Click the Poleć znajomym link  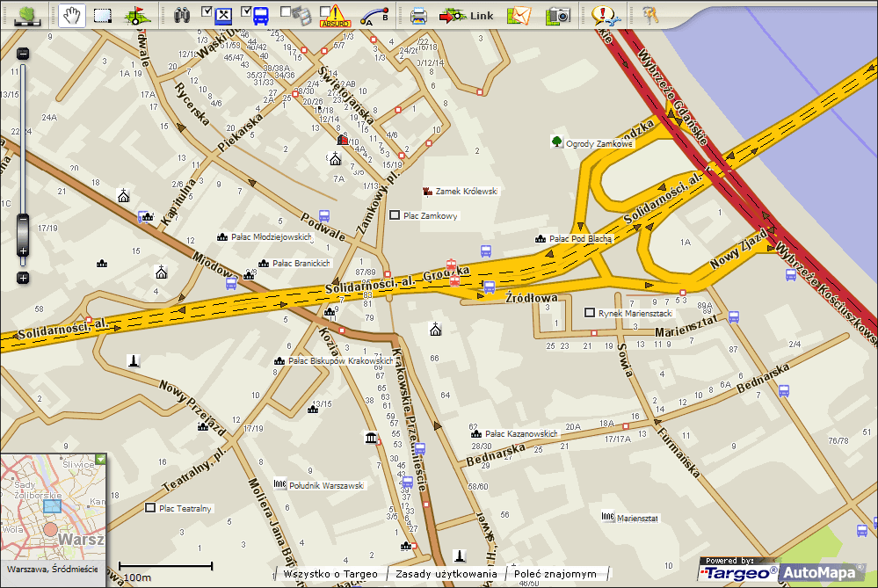tap(555, 574)
